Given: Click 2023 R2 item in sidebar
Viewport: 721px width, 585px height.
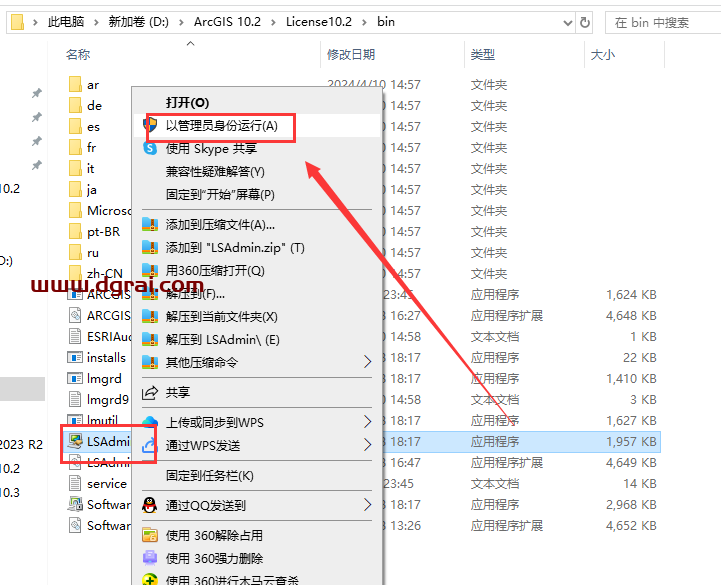Looking at the screenshot, I should 21,444.
